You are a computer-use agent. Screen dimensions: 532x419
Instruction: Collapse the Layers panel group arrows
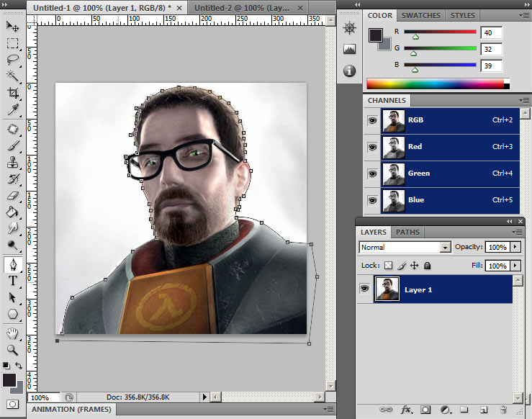509,221
